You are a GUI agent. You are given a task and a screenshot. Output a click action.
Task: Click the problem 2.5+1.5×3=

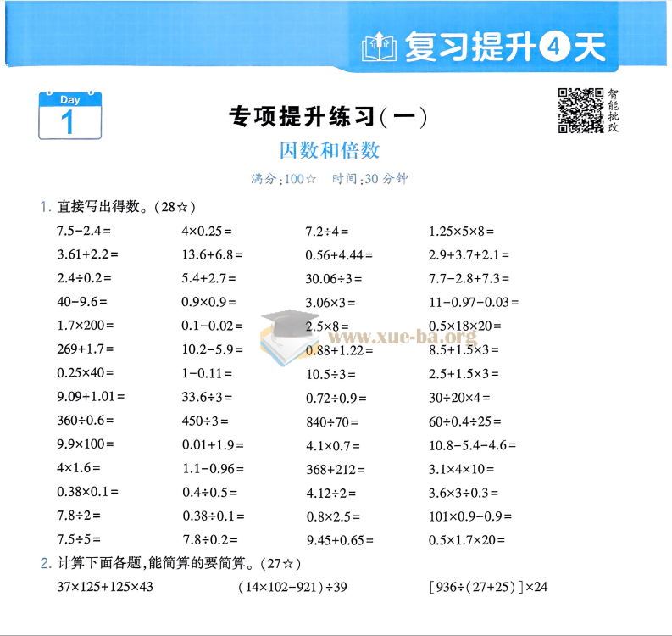[464, 373]
